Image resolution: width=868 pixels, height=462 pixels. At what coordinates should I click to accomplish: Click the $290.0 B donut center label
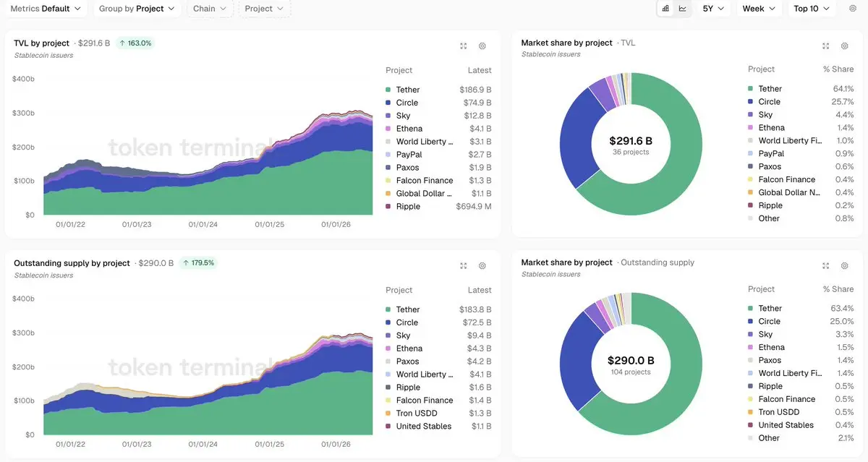point(631,361)
